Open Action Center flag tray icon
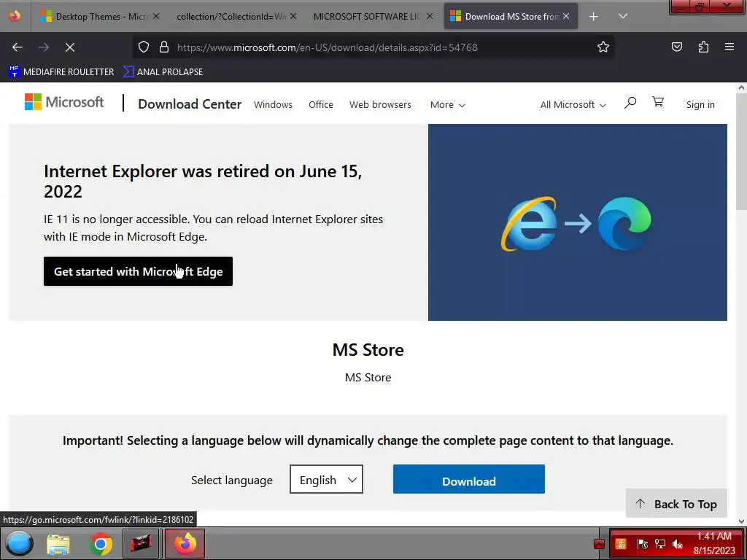The width and height of the screenshot is (747, 560). pyautogui.click(x=642, y=544)
